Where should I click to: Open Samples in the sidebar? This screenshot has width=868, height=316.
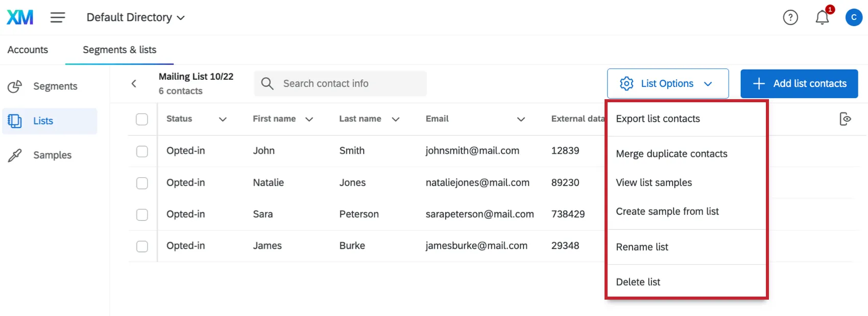pos(52,155)
